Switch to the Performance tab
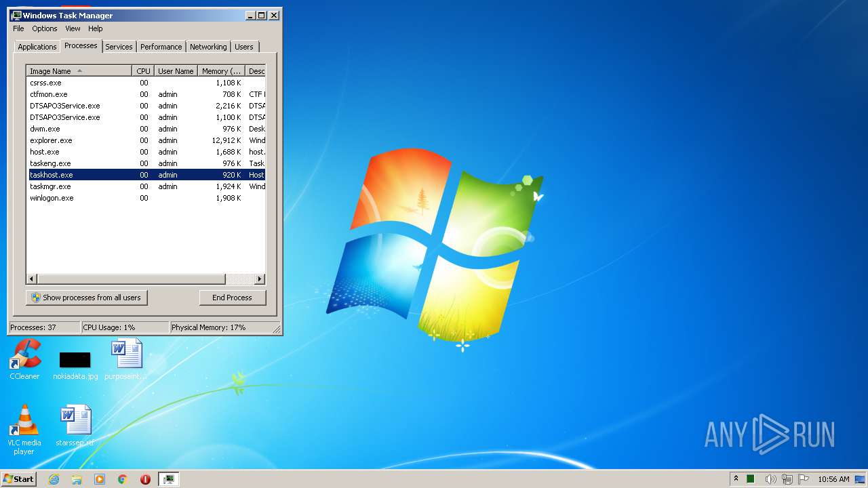The width and height of the screenshot is (868, 488). (161, 47)
